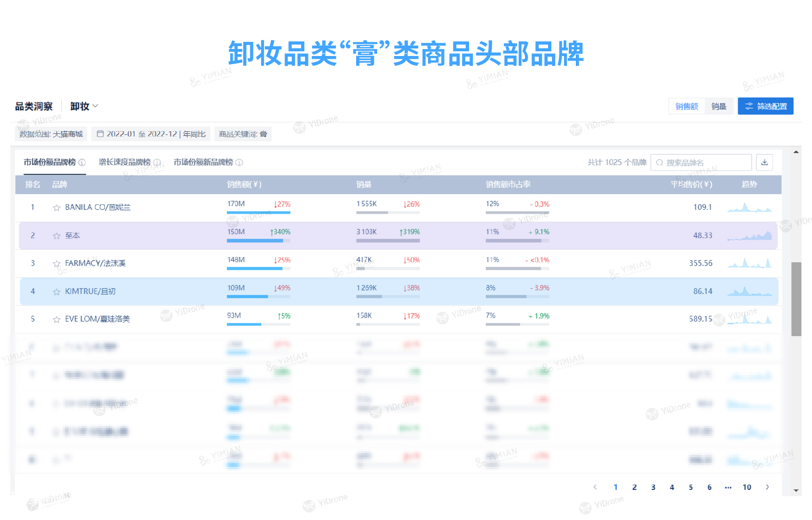
Task: Click the 排名 column header
Action: tap(33, 184)
